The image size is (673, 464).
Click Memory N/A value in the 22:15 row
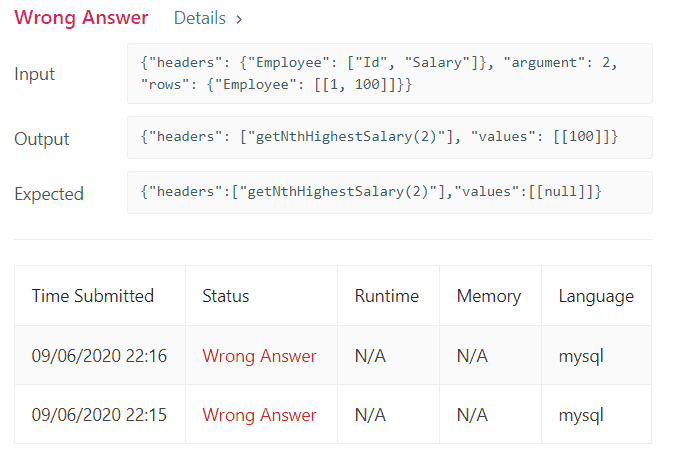click(x=472, y=415)
